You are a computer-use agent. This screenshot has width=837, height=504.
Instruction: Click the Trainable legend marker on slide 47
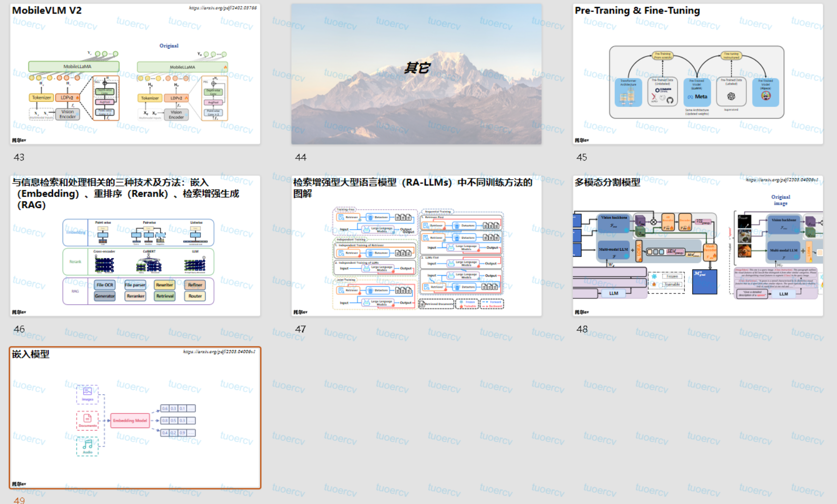(461, 306)
